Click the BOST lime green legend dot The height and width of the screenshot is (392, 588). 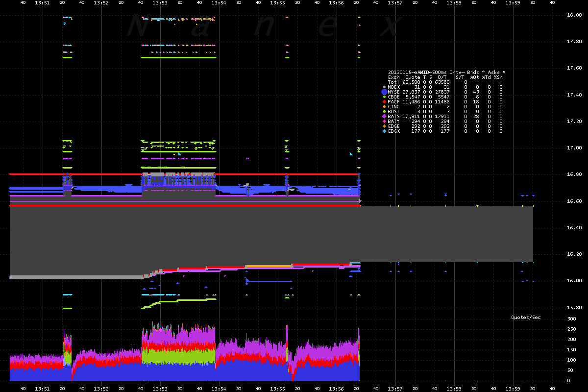[x=384, y=111]
